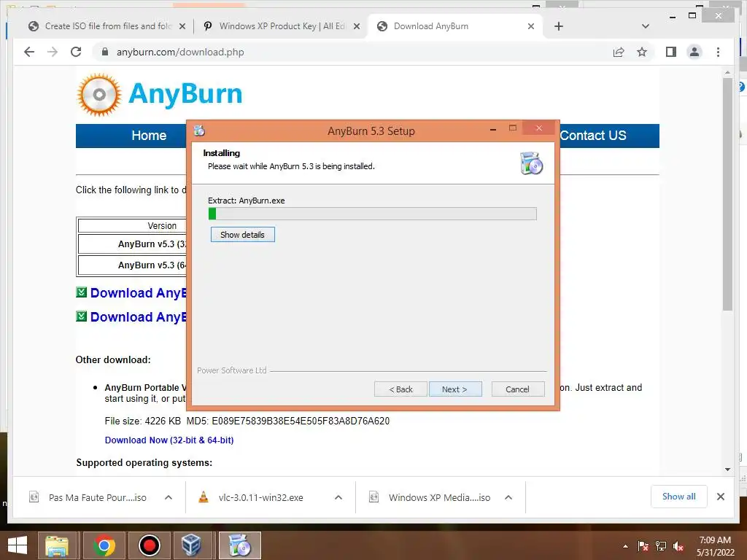Click the network tray icon
Image resolution: width=747 pixels, height=560 pixels.
point(661,546)
